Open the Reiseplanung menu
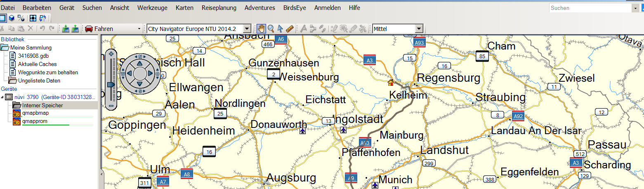 coord(219,8)
